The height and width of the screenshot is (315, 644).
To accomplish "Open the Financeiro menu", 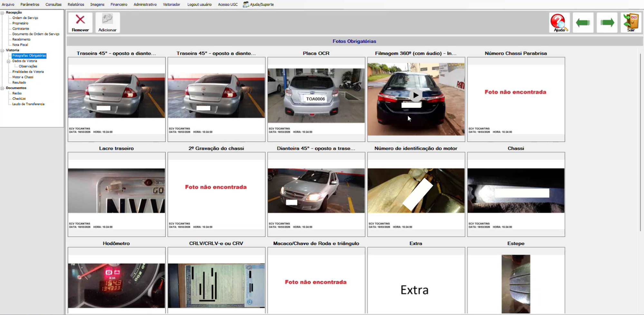I will [x=119, y=5].
